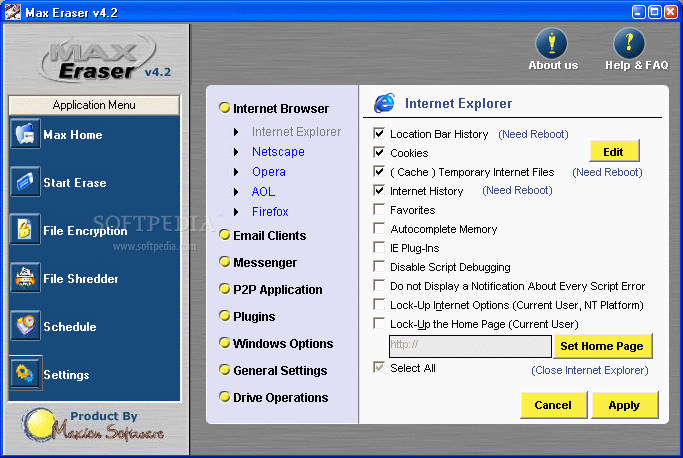Uncheck Location Bar History checkbox

(x=379, y=133)
